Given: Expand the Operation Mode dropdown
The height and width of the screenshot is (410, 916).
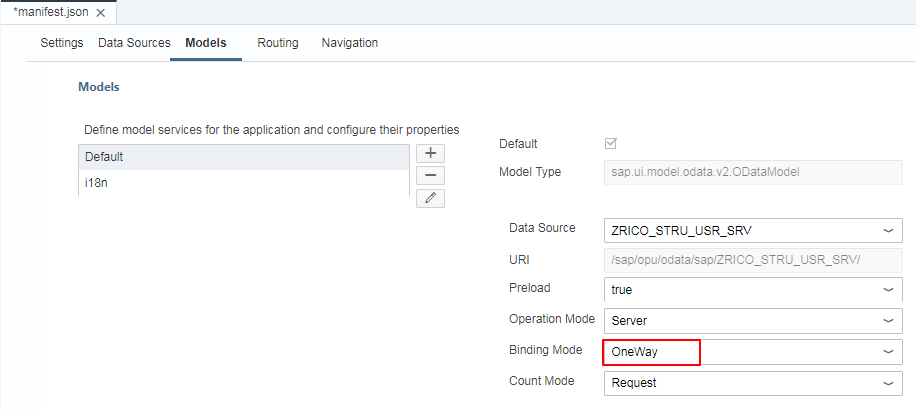Looking at the screenshot, I should click(888, 321).
